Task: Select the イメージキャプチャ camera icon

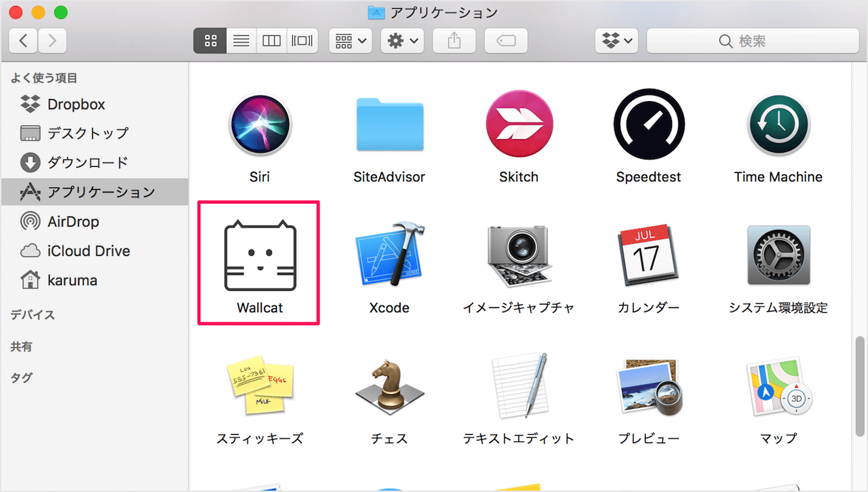Action: point(519,257)
